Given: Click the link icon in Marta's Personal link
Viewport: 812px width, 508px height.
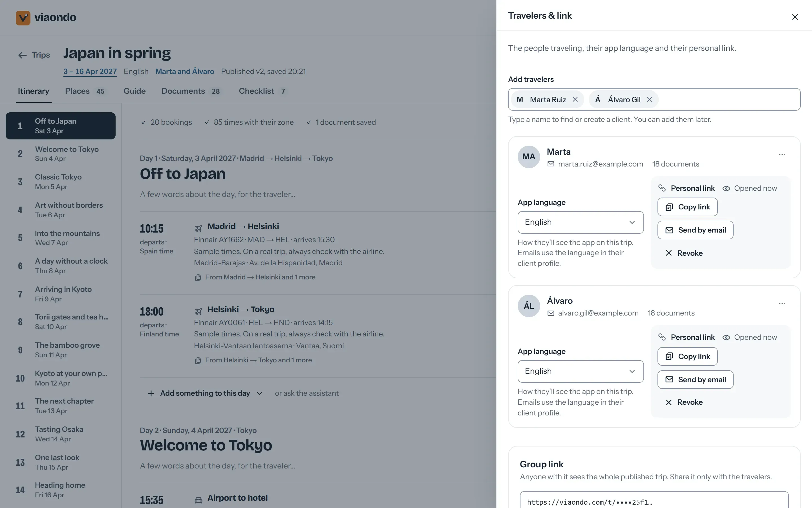Looking at the screenshot, I should click(x=662, y=188).
